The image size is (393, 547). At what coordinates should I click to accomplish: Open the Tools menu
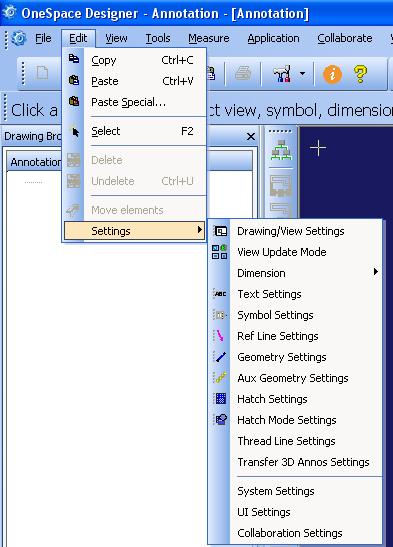click(158, 38)
